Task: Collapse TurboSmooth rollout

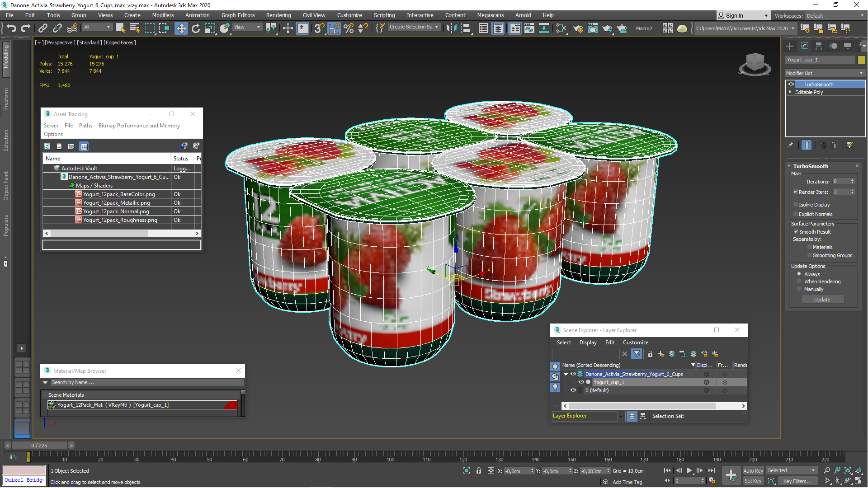Action: click(x=789, y=166)
